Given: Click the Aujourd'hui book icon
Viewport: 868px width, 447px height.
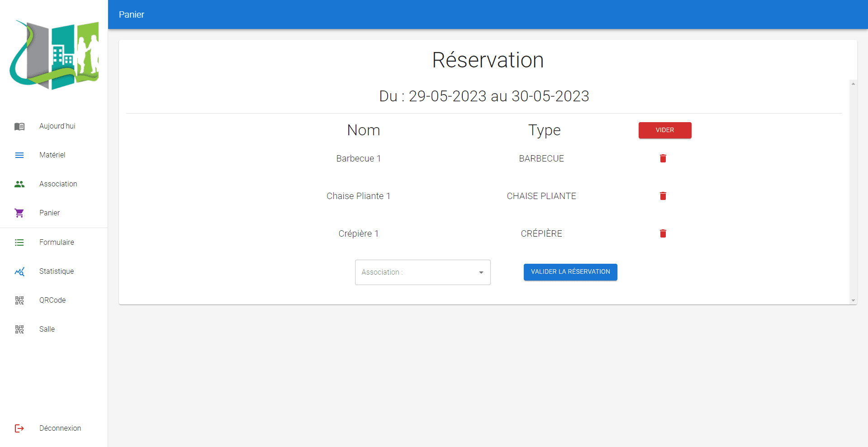Looking at the screenshot, I should pyautogui.click(x=19, y=126).
